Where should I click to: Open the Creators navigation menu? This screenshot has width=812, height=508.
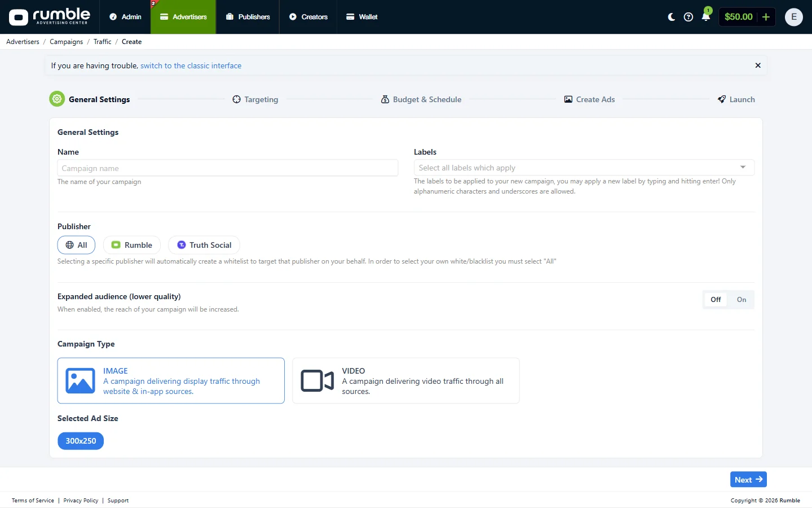click(308, 17)
